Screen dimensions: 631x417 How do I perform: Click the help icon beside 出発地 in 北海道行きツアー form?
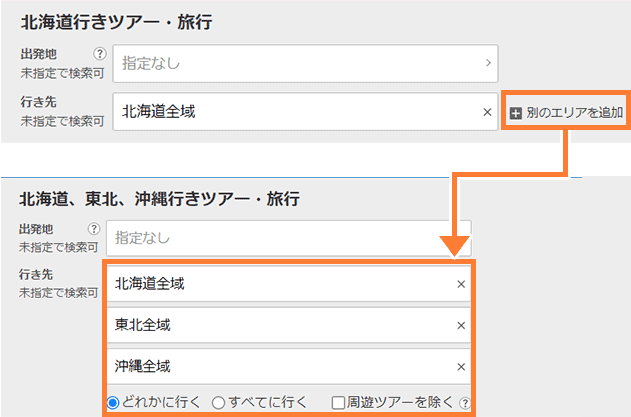click(99, 56)
